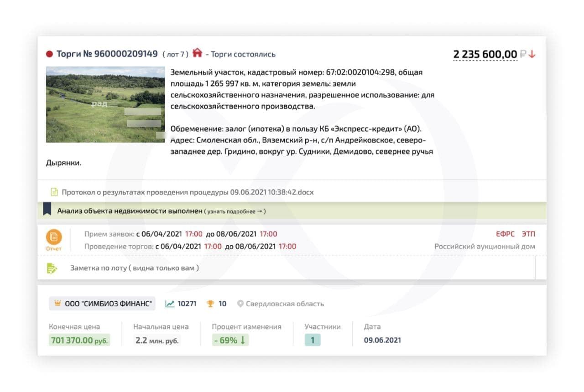Click the date 09.06.2021
Image resolution: width=584 pixels, height=392 pixels.
coord(382,340)
